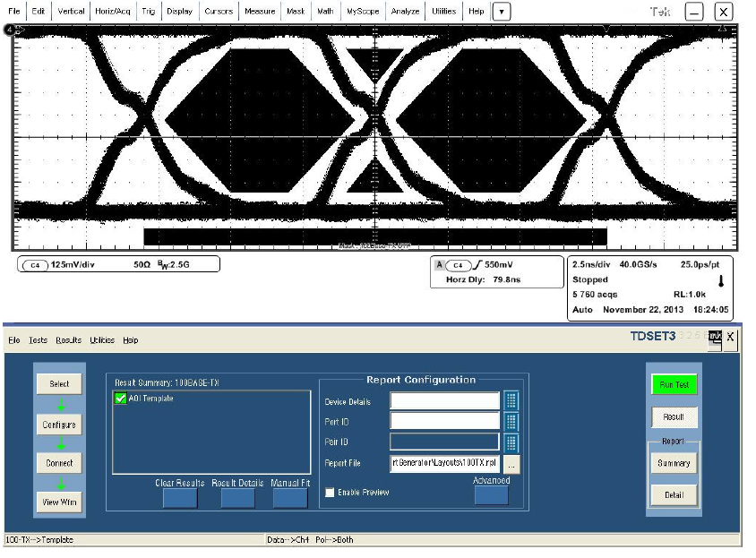Open the Display menu
This screenshot has width=756, height=558.
pyautogui.click(x=179, y=11)
